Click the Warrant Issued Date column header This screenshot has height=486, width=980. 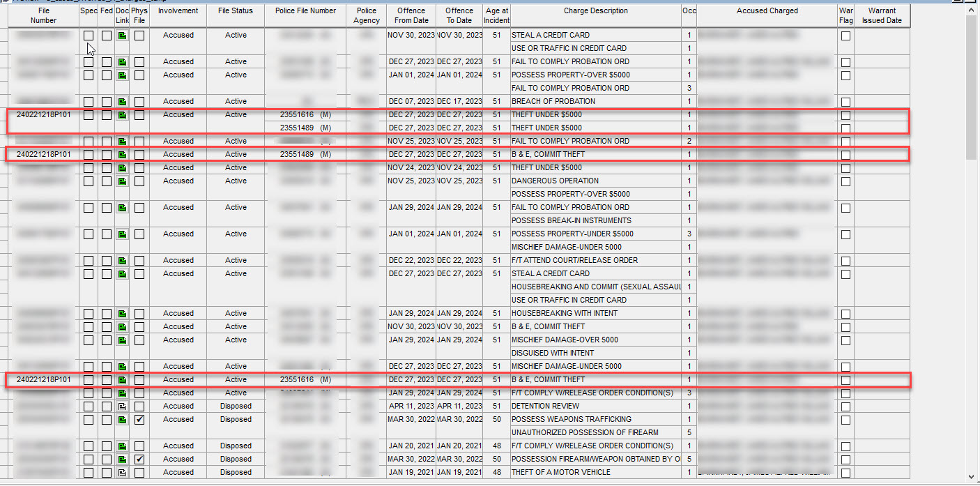(882, 15)
